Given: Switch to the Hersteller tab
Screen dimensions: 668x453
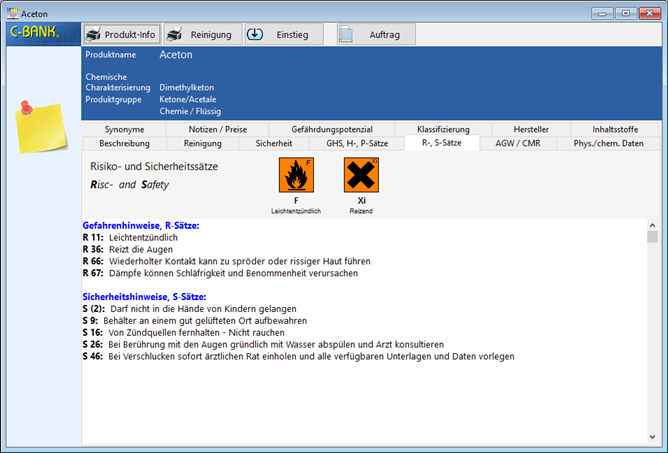Looking at the screenshot, I should coord(530,129).
